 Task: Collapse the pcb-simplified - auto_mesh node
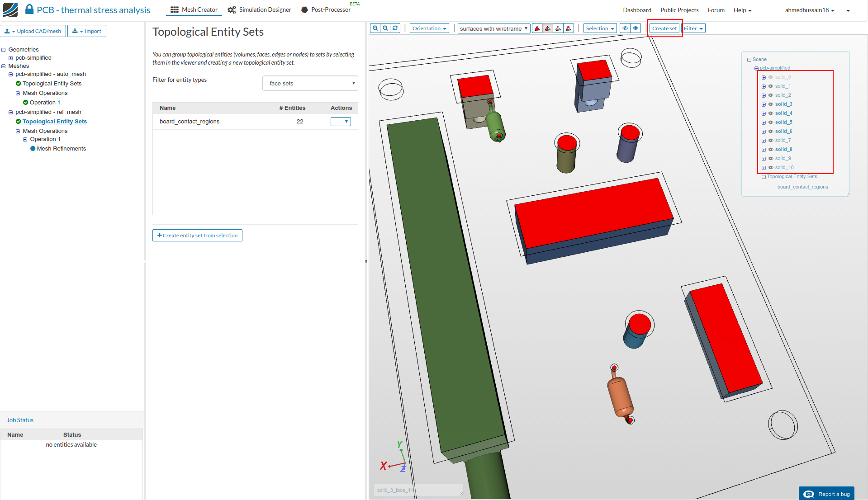tap(11, 74)
